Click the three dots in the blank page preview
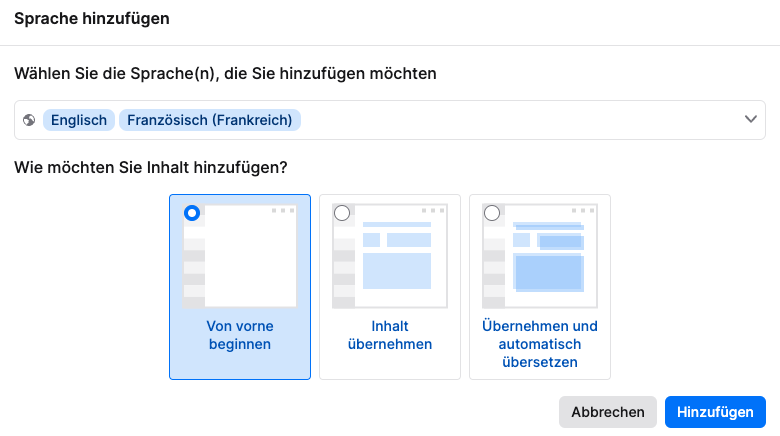Screen dimensions: 780x436 282,210
